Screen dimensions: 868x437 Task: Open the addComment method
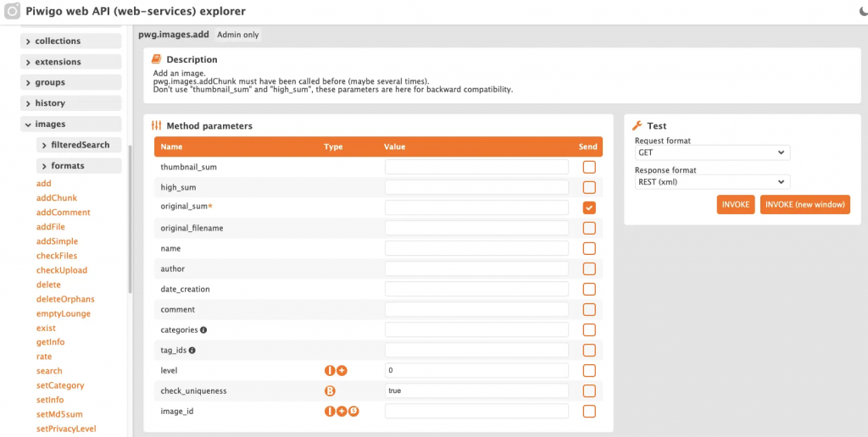point(63,213)
